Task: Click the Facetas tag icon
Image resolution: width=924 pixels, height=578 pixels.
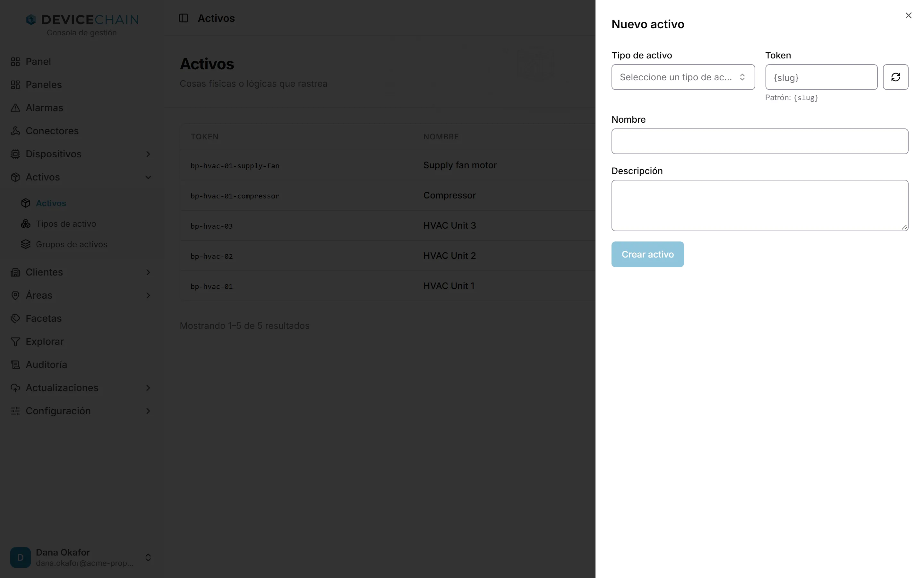Action: tap(15, 319)
